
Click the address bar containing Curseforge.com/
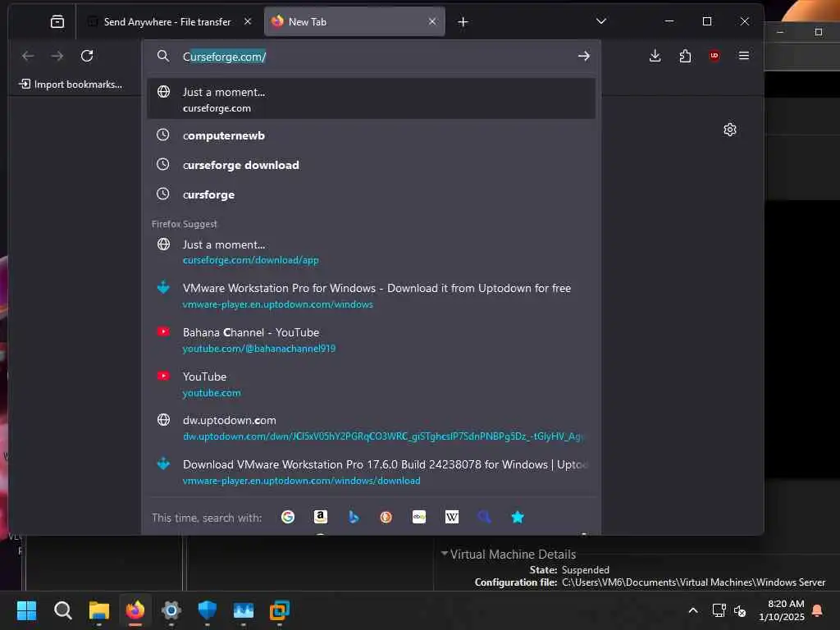click(371, 57)
